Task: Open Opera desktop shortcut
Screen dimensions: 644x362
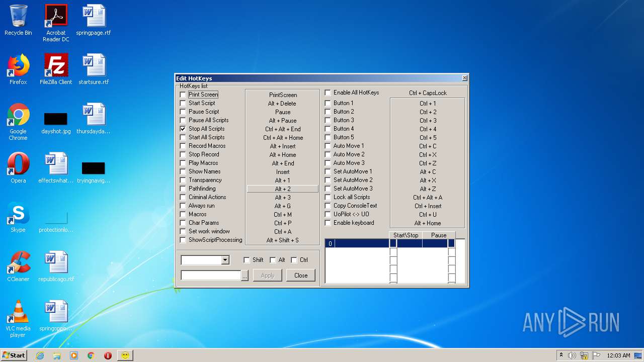Action: point(18,168)
